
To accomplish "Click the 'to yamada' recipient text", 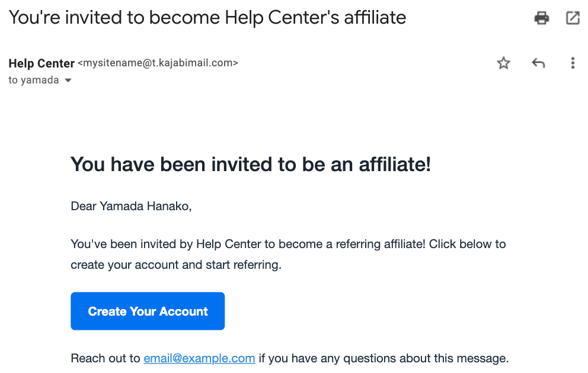I will click(34, 80).
